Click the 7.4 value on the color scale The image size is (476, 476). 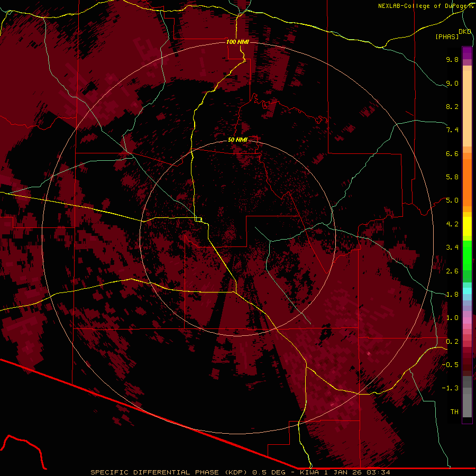tap(452, 130)
